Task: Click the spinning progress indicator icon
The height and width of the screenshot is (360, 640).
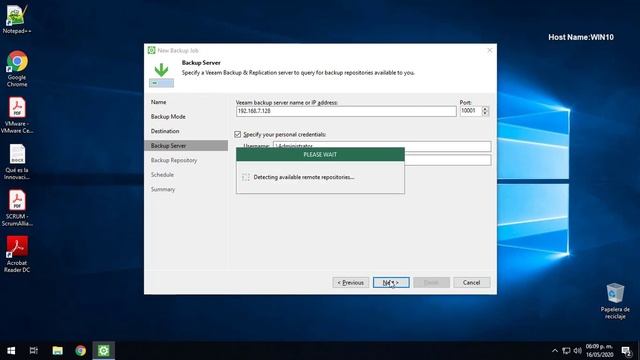Action: 246,177
